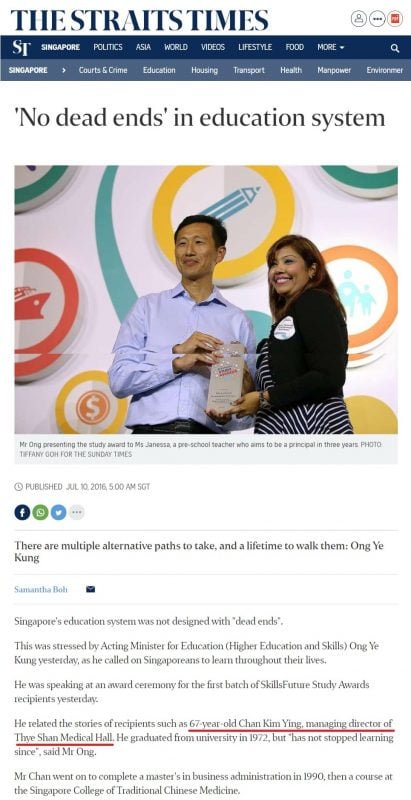Viewport: 411px width, 800px height.
Task: Click the three-dots options icon in header
Action: click(x=377, y=19)
